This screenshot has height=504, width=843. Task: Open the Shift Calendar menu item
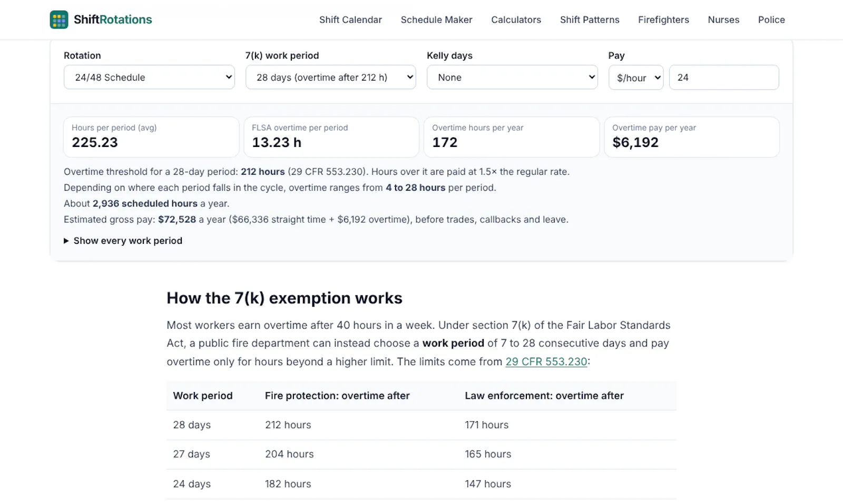point(350,19)
